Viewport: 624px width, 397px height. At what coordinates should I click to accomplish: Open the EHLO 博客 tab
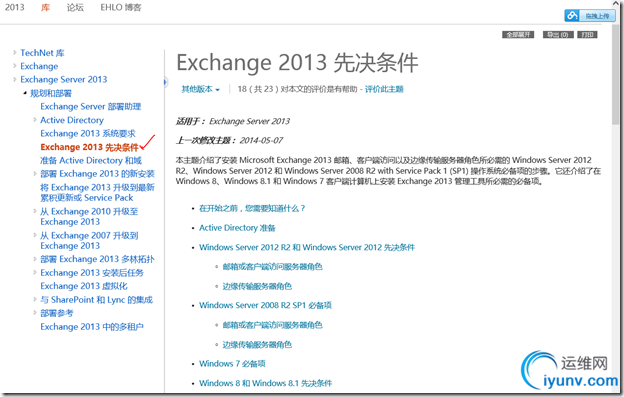(121, 7)
